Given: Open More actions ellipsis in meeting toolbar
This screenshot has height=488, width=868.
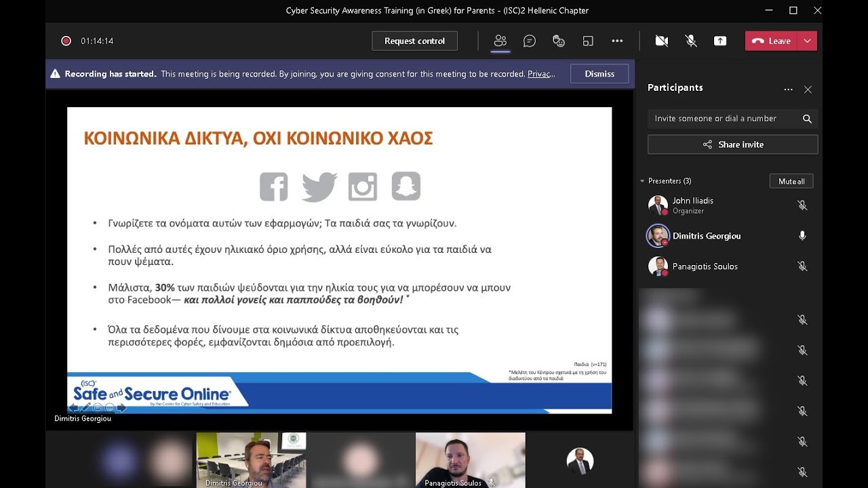Looking at the screenshot, I should [617, 41].
